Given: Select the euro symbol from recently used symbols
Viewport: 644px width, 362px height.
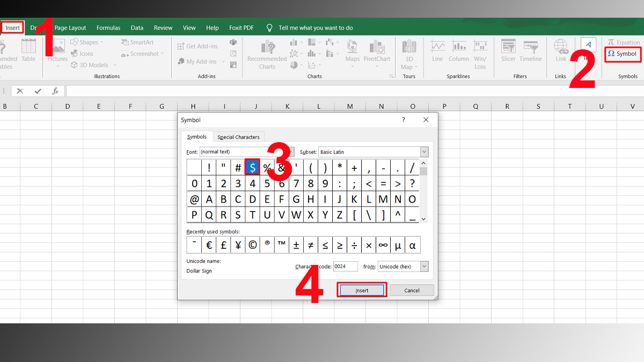Looking at the screenshot, I should 208,245.
